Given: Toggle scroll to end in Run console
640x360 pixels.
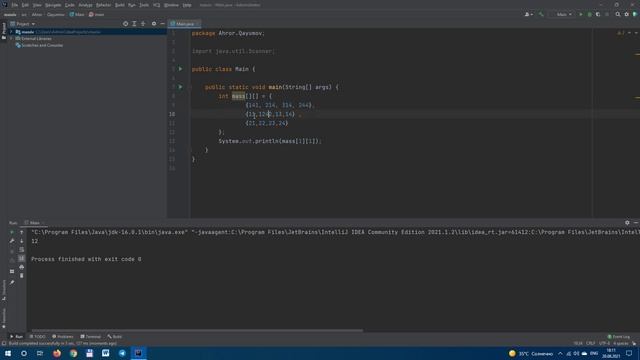Looking at the screenshot, I should coord(22,258).
